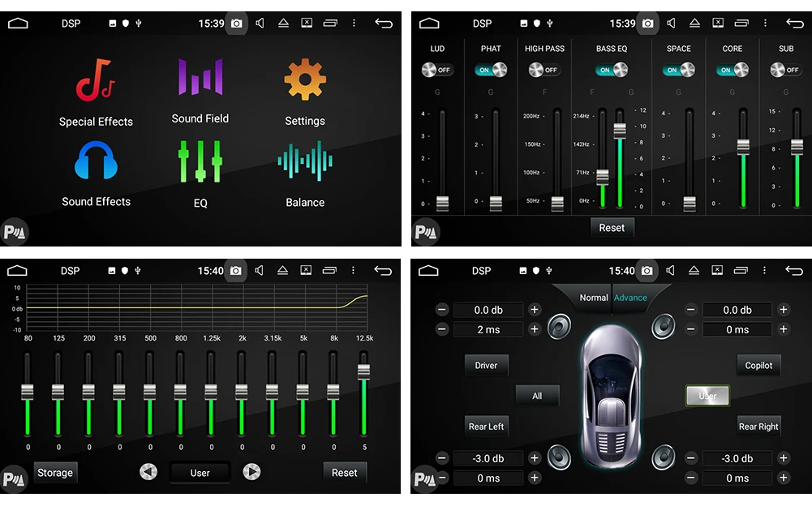The image size is (812, 506).
Task: Tap back arrow in EQ screen
Action: 383,270
